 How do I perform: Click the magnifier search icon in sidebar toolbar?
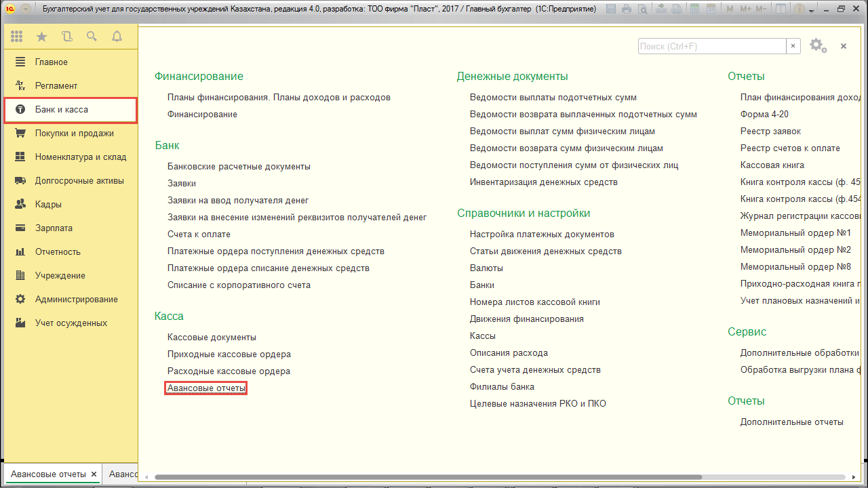point(92,37)
